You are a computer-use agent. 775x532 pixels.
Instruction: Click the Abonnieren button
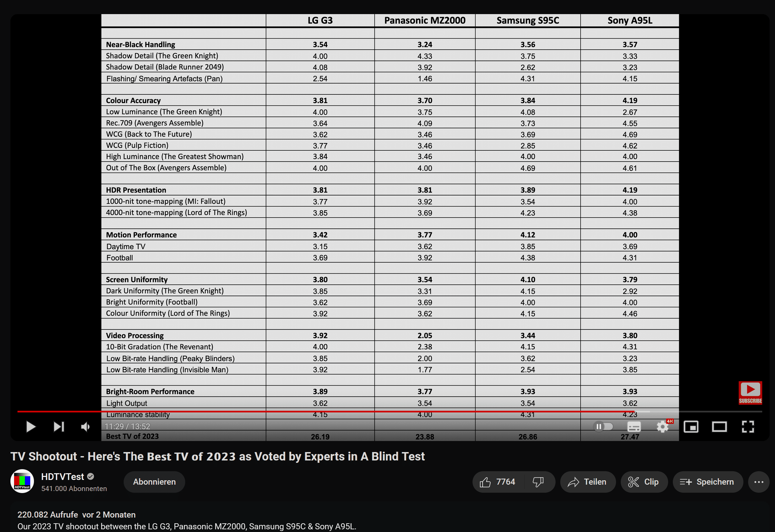(x=154, y=482)
